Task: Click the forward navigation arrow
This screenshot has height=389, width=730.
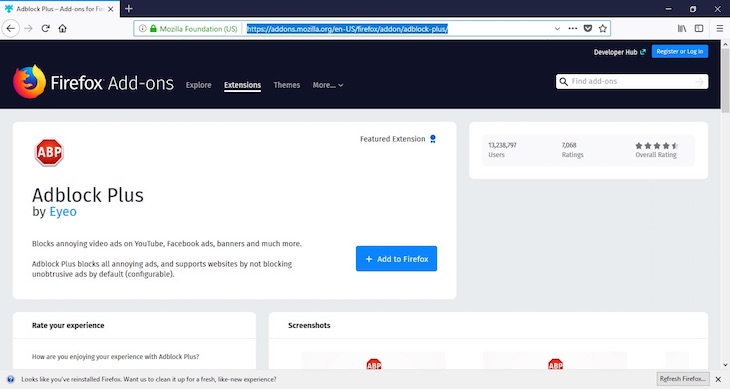Action: point(28,28)
